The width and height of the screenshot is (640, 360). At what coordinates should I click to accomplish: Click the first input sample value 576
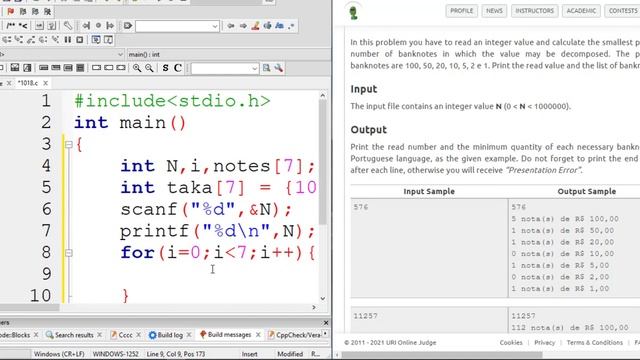361,207
